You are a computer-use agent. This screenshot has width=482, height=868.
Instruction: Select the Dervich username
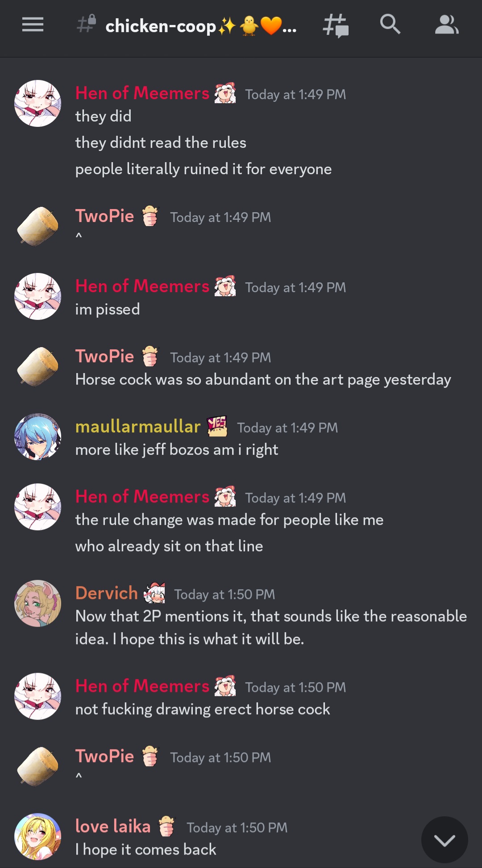(x=107, y=593)
